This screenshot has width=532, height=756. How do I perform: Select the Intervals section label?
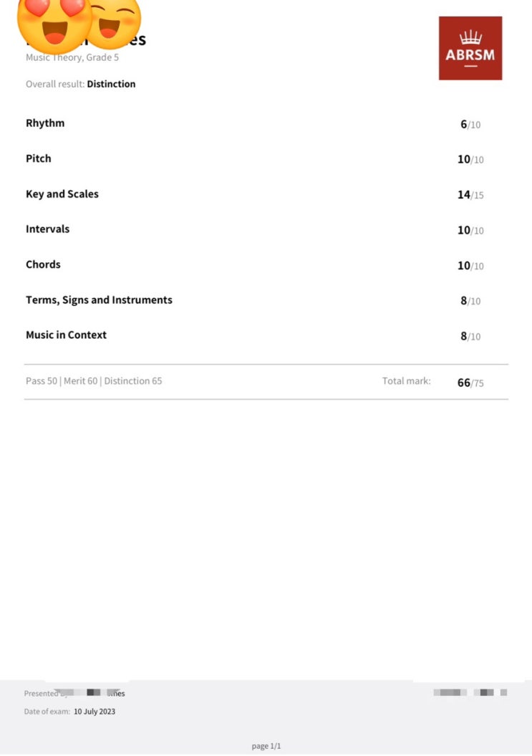point(47,229)
